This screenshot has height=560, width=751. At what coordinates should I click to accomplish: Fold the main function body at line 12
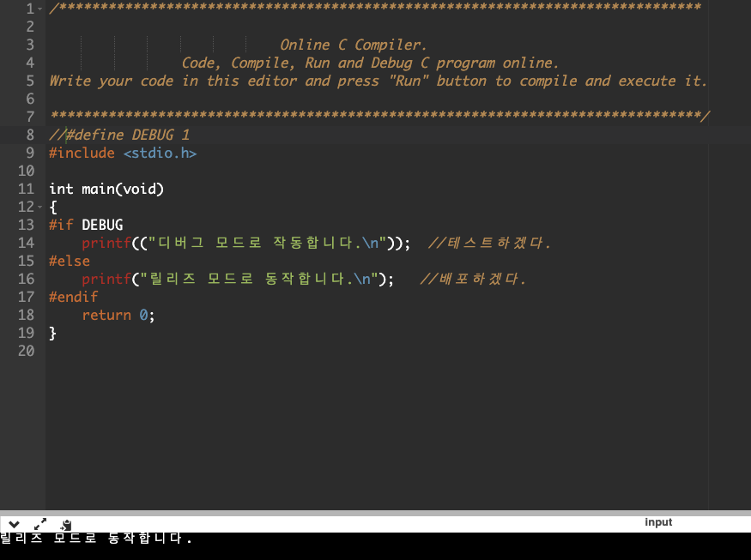[x=39, y=207]
